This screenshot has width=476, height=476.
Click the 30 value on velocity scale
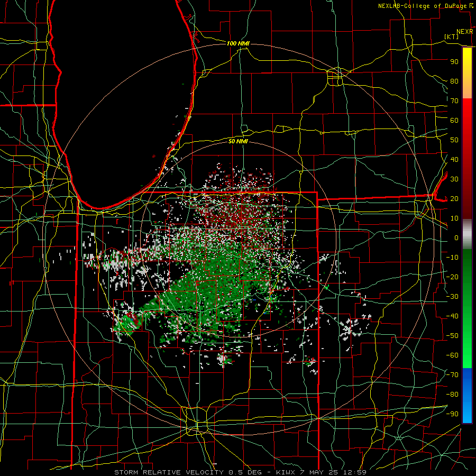click(454, 179)
